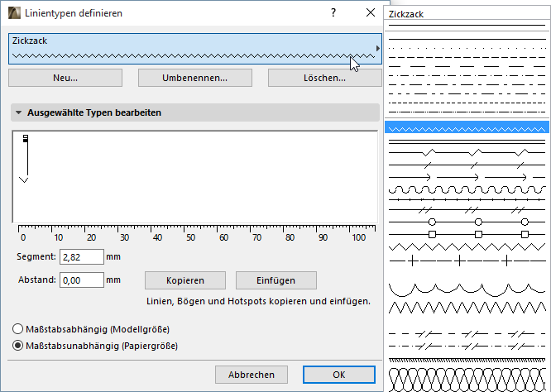
Task: Select the double parallel line type
Action: [x=467, y=141]
